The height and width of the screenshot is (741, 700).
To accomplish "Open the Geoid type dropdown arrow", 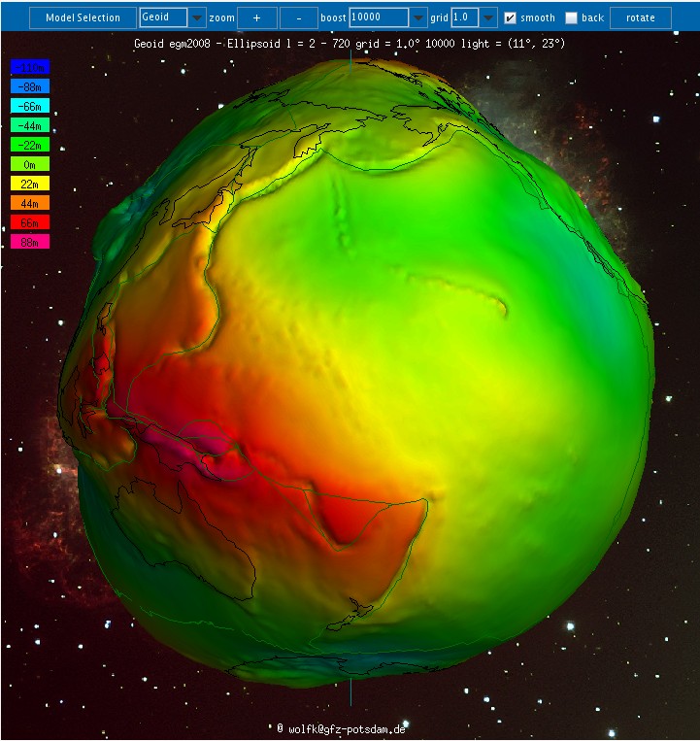I will click(x=197, y=17).
